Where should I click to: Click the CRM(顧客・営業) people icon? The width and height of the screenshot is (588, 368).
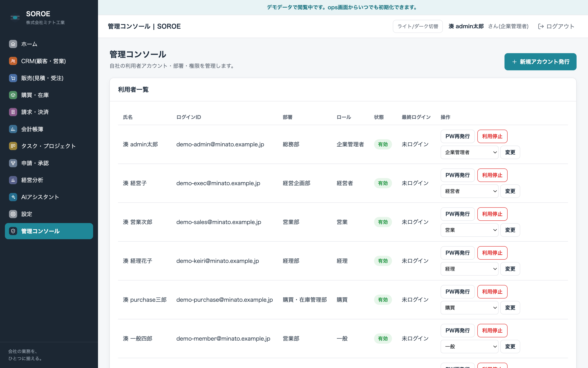(x=13, y=61)
